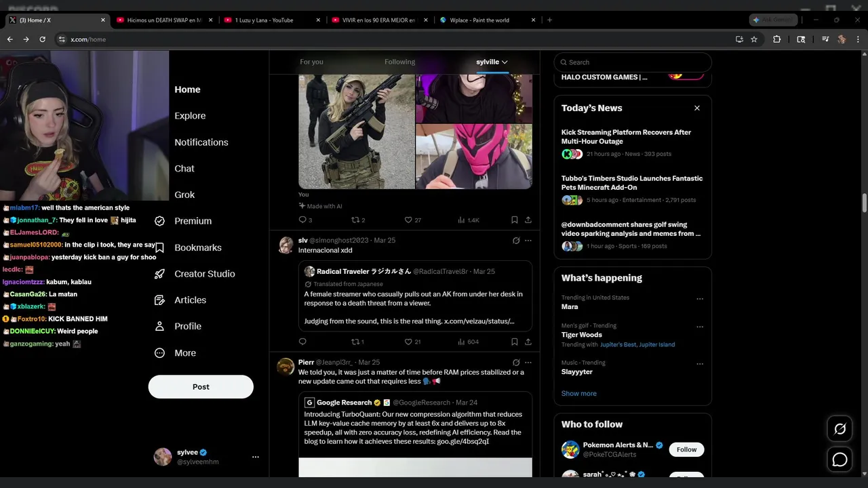Screen dimensions: 868x488
Task: Open more options on slv post
Action: tap(528, 240)
